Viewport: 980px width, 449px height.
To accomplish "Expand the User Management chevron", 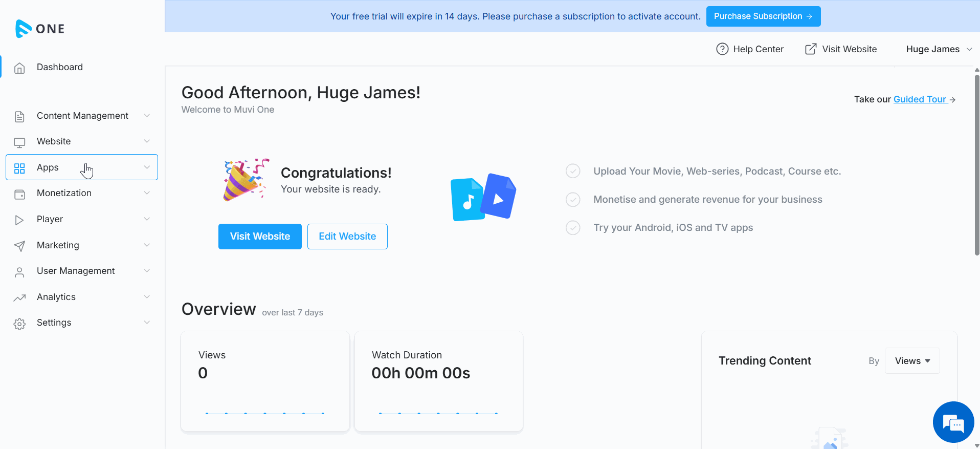I will coord(147,271).
